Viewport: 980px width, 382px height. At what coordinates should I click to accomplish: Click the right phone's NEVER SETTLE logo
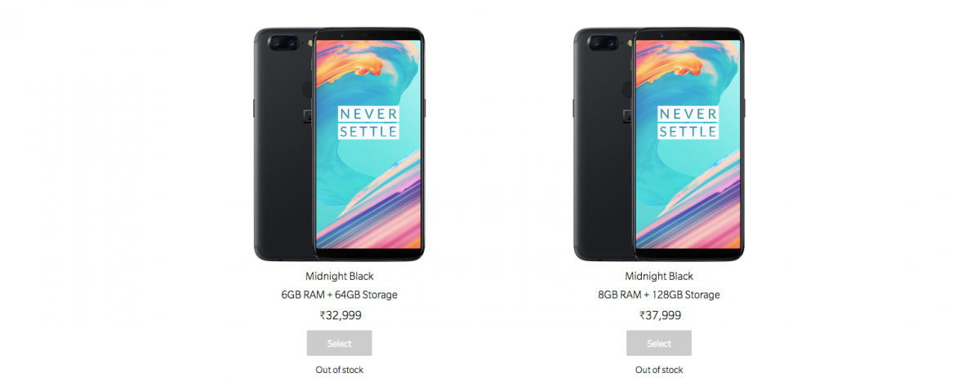point(688,122)
